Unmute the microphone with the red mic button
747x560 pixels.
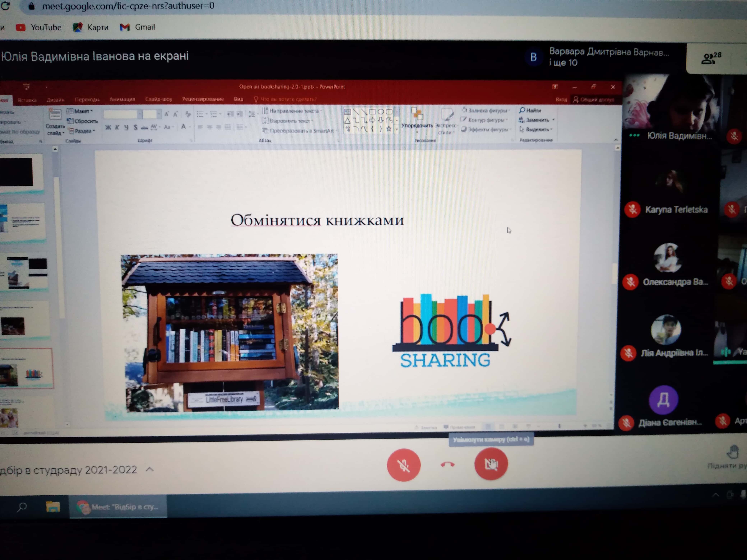tap(403, 465)
